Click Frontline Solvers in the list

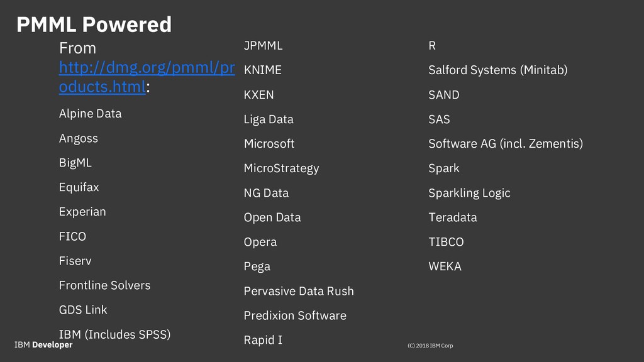tap(105, 285)
